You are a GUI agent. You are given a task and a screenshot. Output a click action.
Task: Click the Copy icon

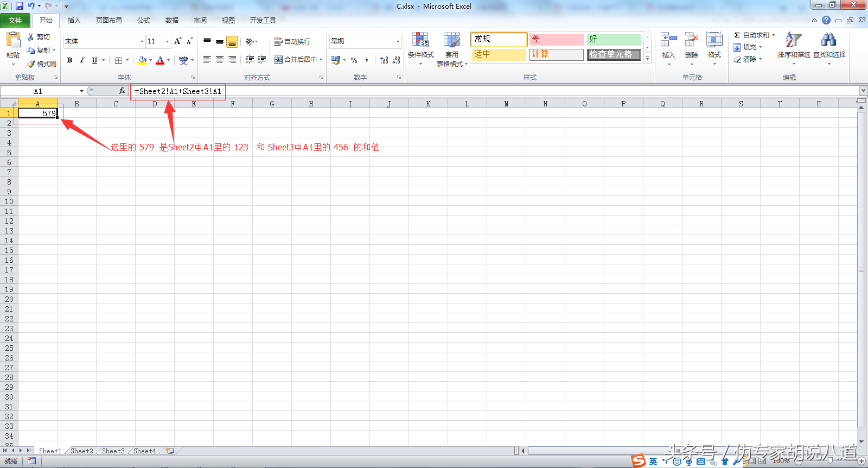click(x=31, y=50)
